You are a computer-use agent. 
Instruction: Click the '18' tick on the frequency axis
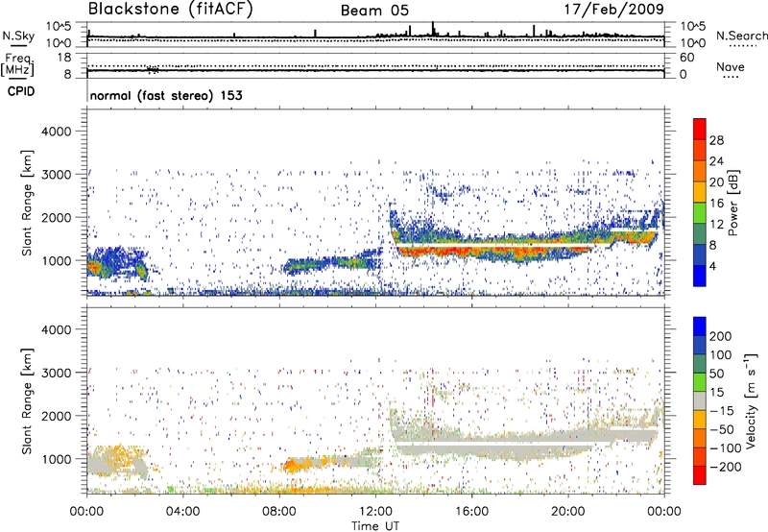pos(64,58)
